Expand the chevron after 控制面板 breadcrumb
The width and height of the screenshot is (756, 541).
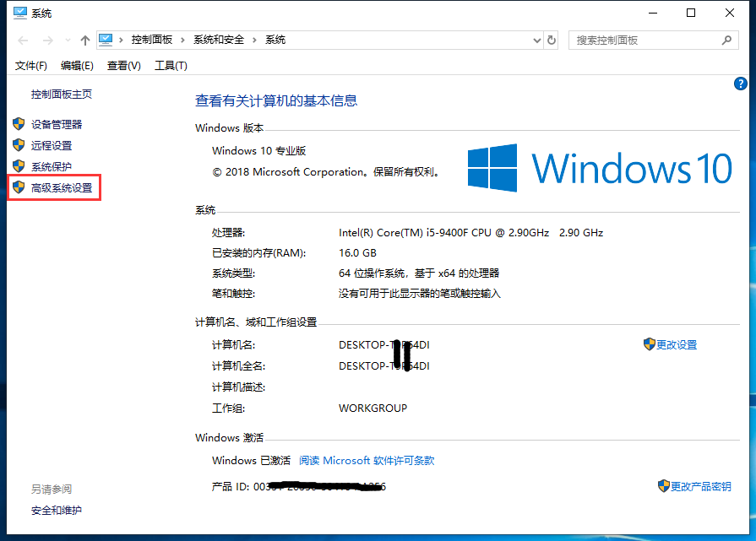[x=182, y=41]
